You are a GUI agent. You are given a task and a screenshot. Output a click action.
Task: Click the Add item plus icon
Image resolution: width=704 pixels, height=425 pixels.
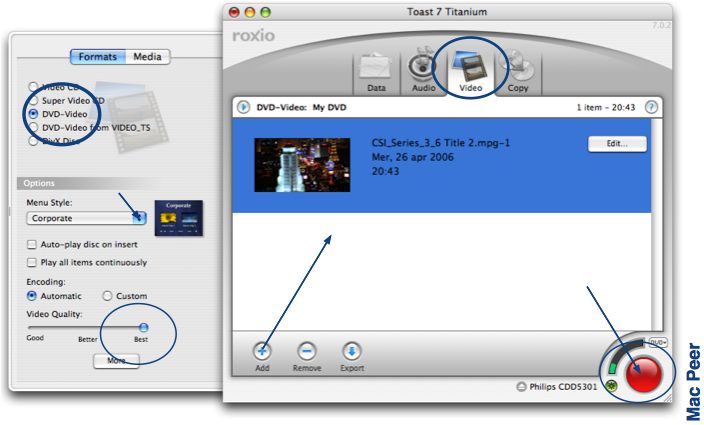pyautogui.click(x=262, y=351)
